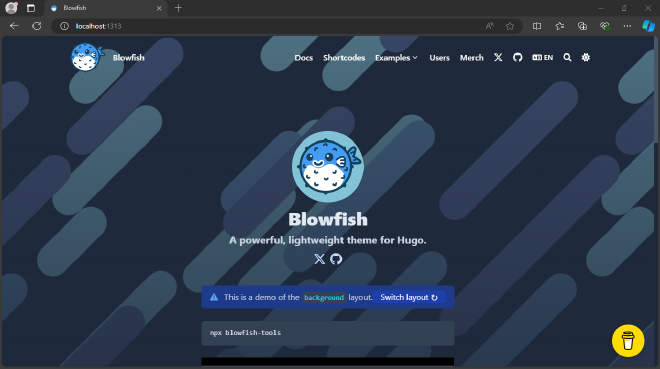Viewport: 660px width, 369px height.
Task: Open GitHub icon below tagline
Action: [x=336, y=259]
